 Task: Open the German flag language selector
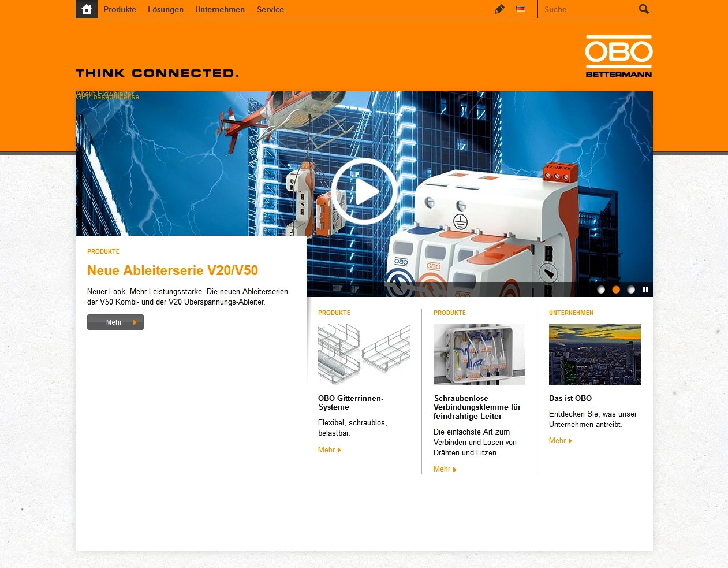[x=521, y=9]
